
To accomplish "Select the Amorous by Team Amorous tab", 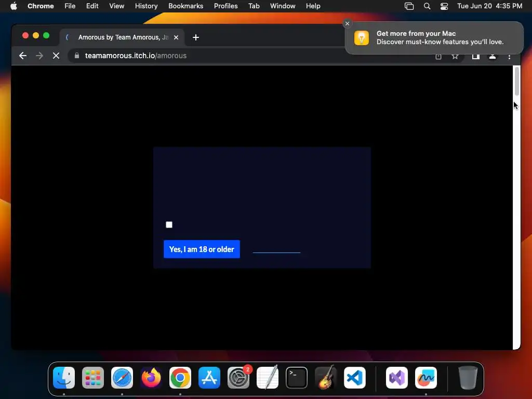I will (x=123, y=37).
